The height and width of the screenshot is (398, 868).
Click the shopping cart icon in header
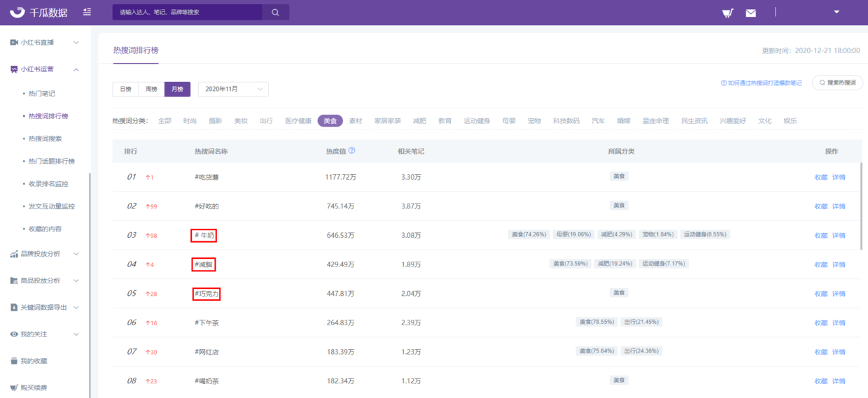(727, 13)
